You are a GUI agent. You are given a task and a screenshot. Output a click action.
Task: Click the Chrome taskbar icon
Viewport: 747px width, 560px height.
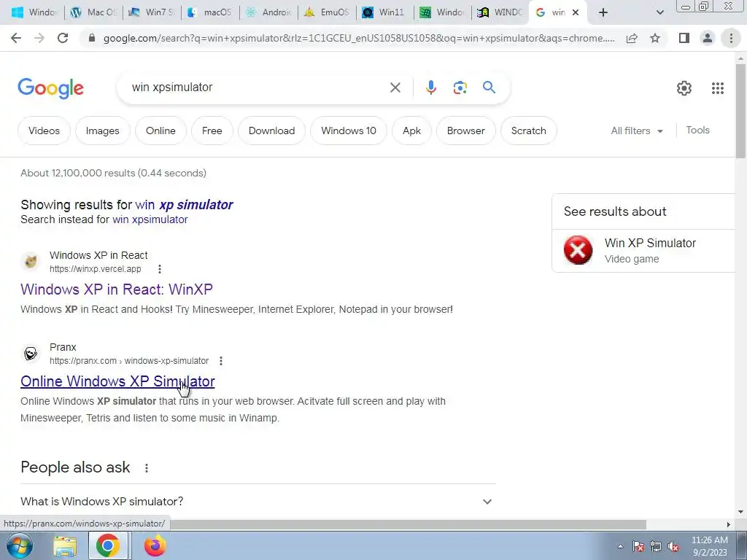coord(108,546)
